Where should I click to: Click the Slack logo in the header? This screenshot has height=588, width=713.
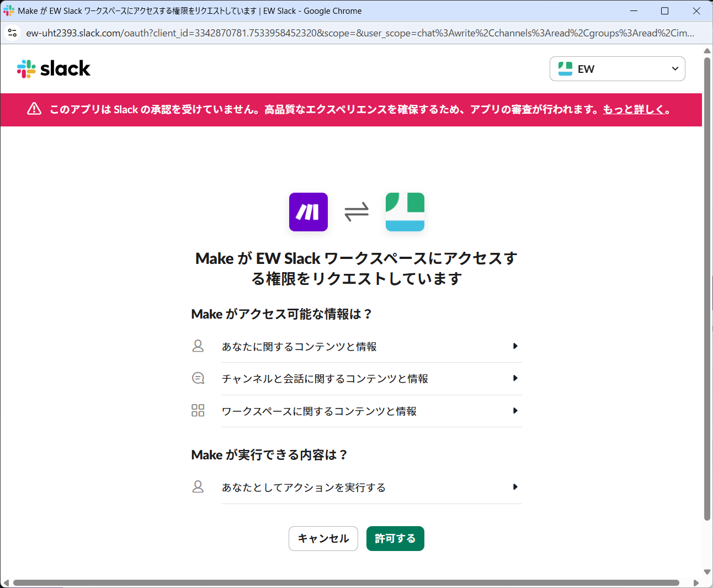tap(54, 69)
